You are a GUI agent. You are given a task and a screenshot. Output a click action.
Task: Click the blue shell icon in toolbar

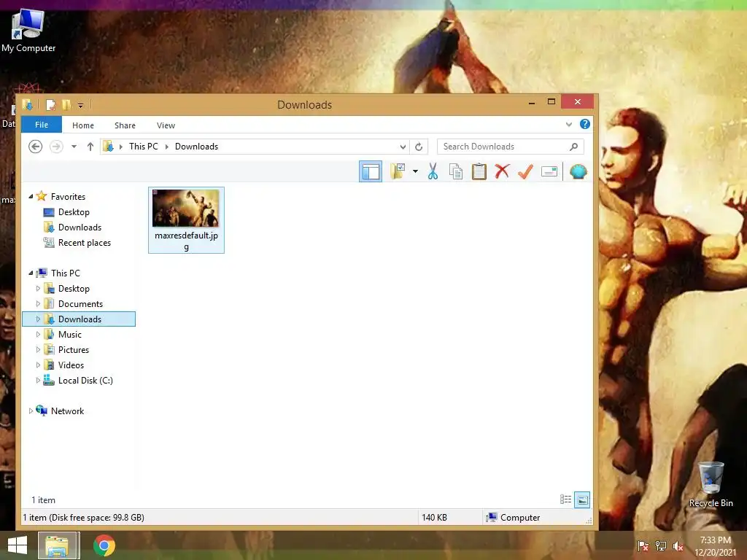tap(578, 171)
